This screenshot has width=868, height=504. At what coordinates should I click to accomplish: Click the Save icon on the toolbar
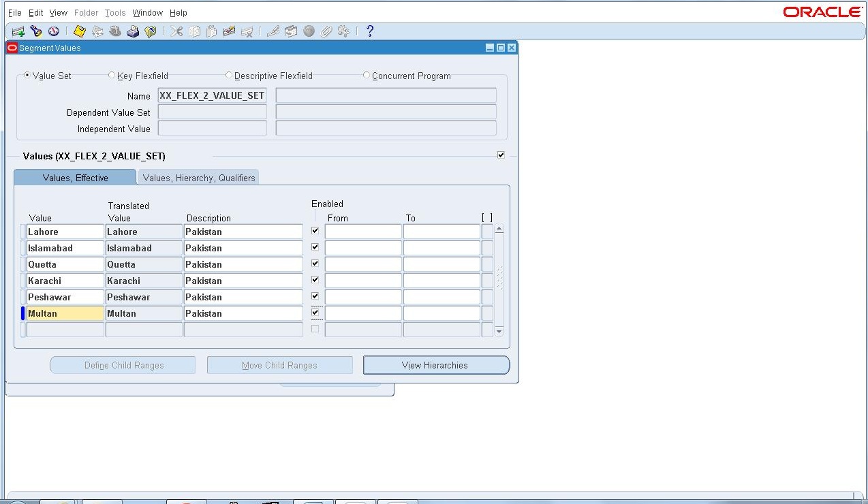pyautogui.click(x=79, y=31)
